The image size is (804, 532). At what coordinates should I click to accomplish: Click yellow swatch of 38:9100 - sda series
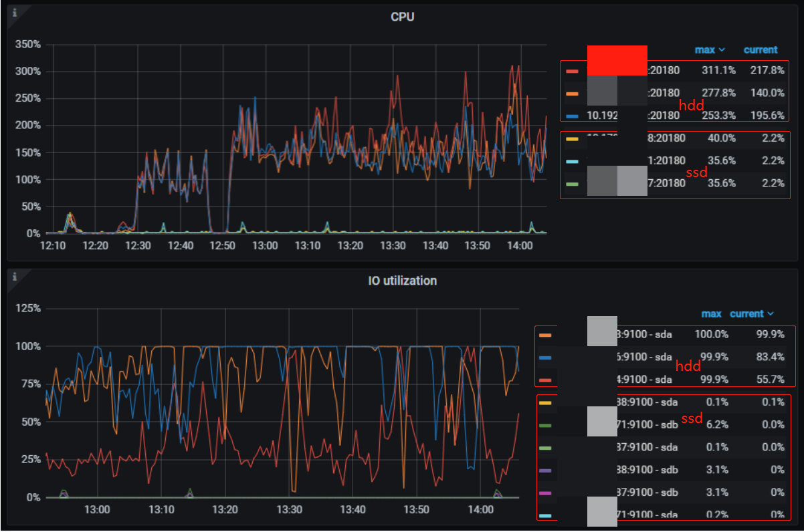[x=545, y=402]
